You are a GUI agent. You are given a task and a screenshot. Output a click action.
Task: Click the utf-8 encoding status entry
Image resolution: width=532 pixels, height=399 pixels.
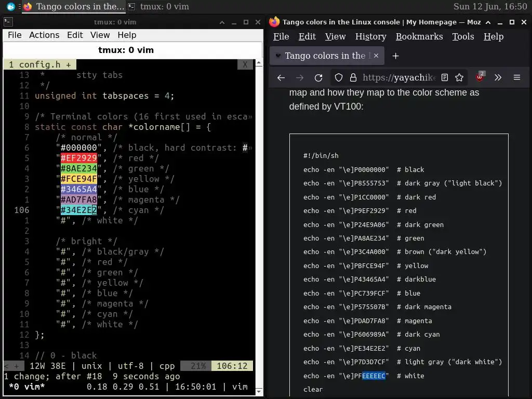pos(130,366)
